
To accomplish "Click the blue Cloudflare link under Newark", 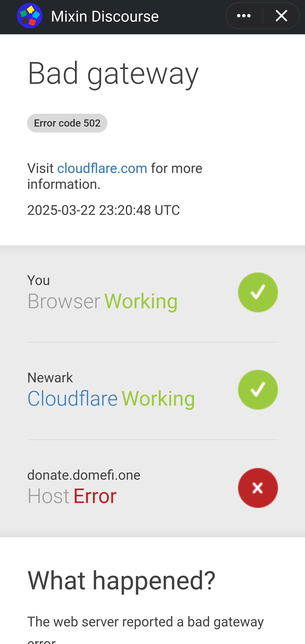I will (x=72, y=398).
